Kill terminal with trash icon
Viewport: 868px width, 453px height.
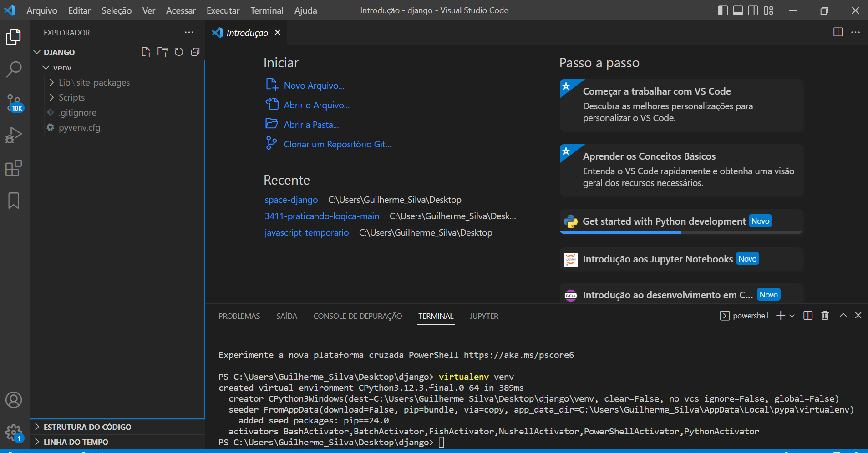[x=825, y=316]
